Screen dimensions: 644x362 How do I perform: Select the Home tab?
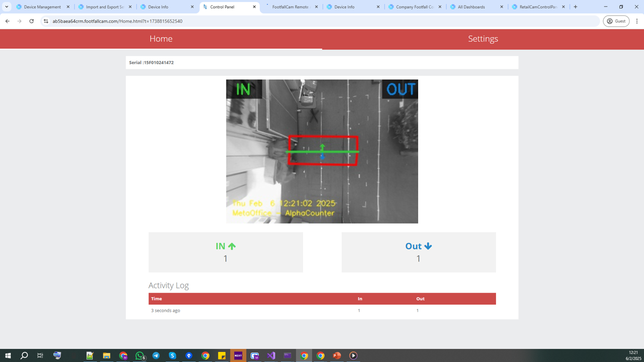pos(161,39)
